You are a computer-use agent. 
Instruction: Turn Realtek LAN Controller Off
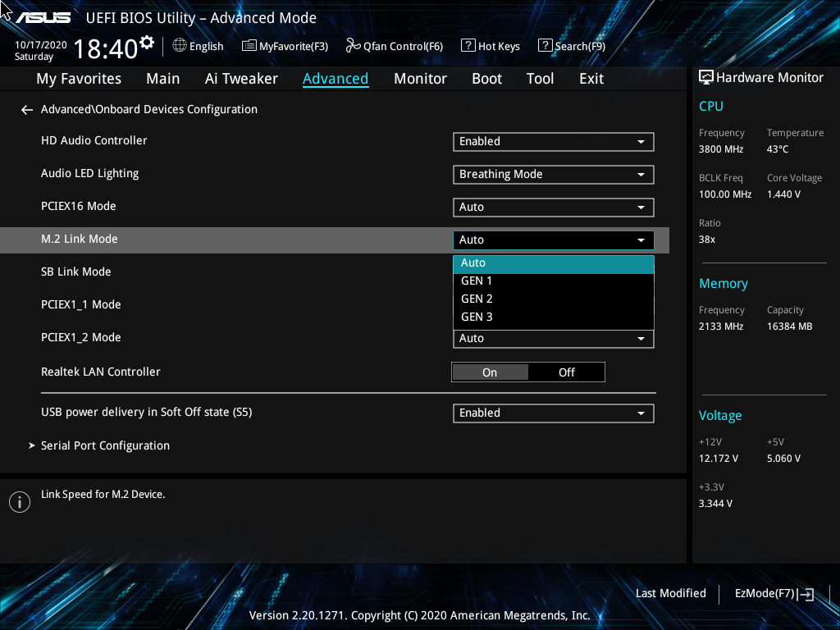tap(566, 372)
